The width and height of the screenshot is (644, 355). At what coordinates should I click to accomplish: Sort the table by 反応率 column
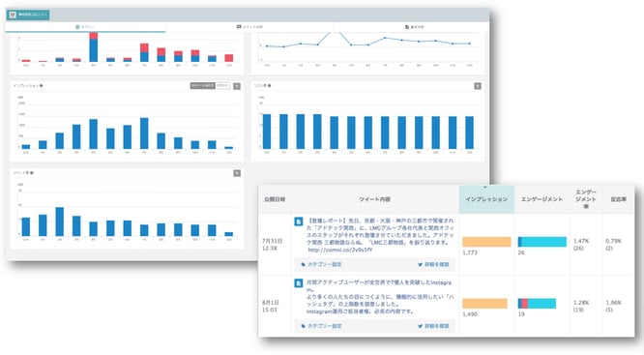coord(618,199)
